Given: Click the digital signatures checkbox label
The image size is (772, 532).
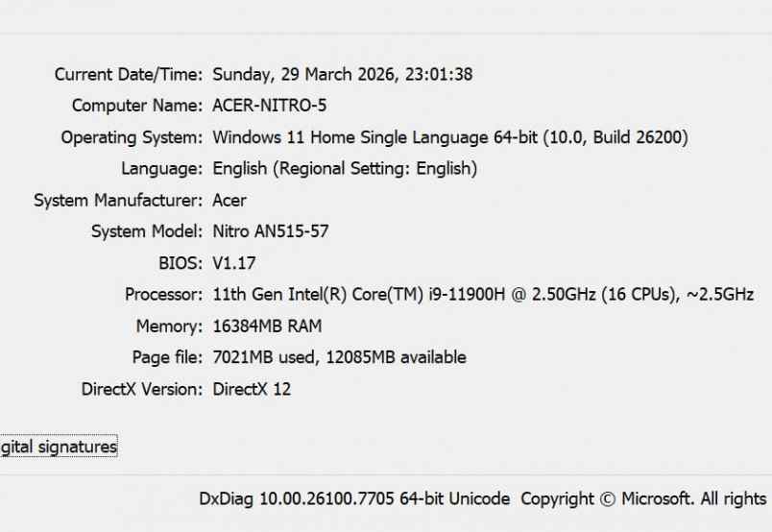Looking at the screenshot, I should pyautogui.click(x=58, y=447).
